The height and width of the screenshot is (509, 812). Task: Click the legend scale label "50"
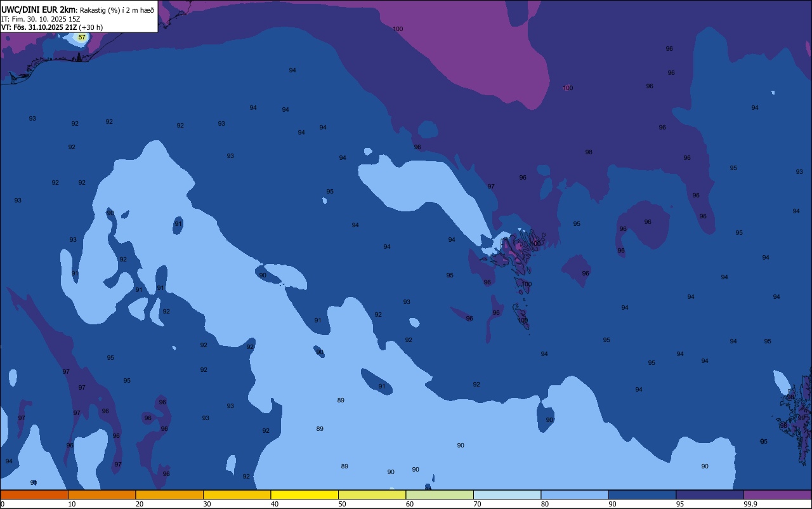342,504
